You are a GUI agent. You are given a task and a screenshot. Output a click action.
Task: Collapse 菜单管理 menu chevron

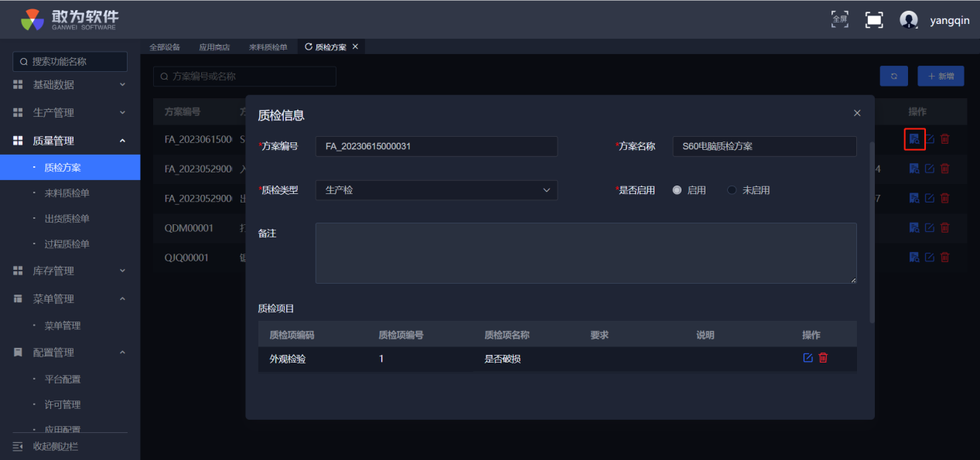pyautogui.click(x=122, y=299)
